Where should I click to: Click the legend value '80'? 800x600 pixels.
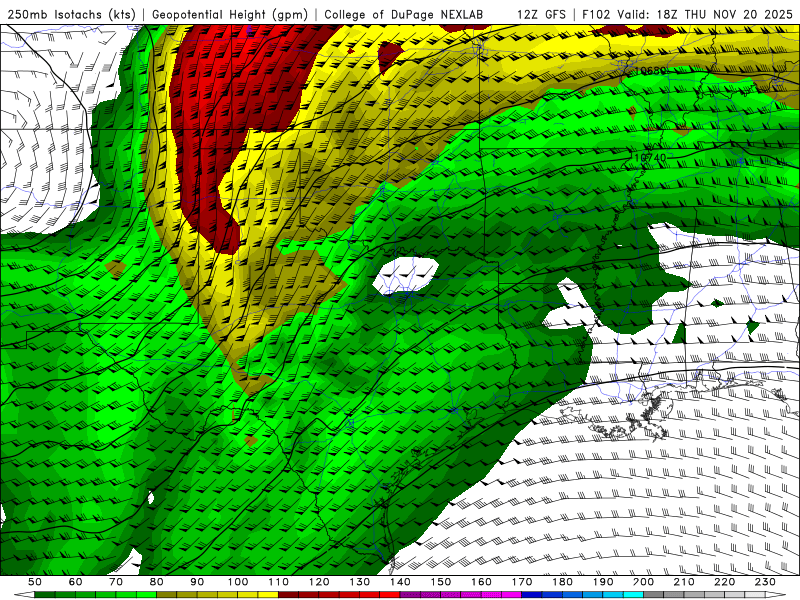[157, 582]
